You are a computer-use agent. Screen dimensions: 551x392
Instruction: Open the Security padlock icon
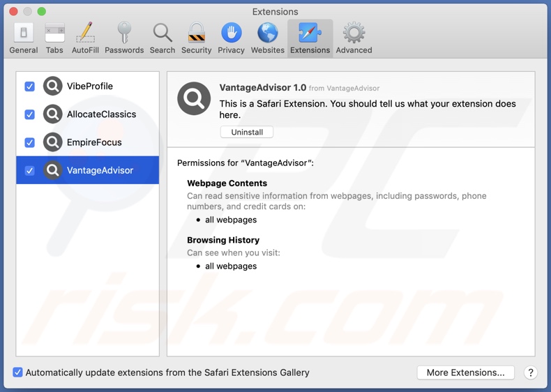(197, 33)
